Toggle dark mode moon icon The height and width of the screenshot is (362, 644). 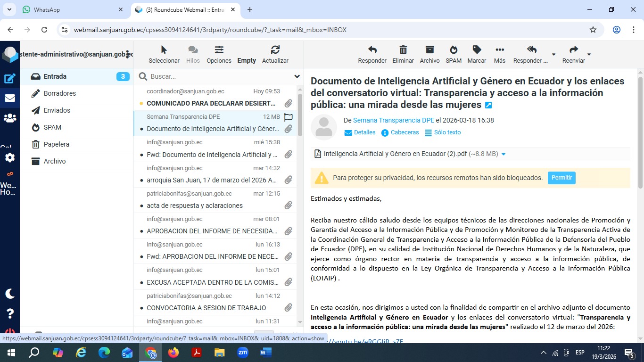(x=10, y=294)
